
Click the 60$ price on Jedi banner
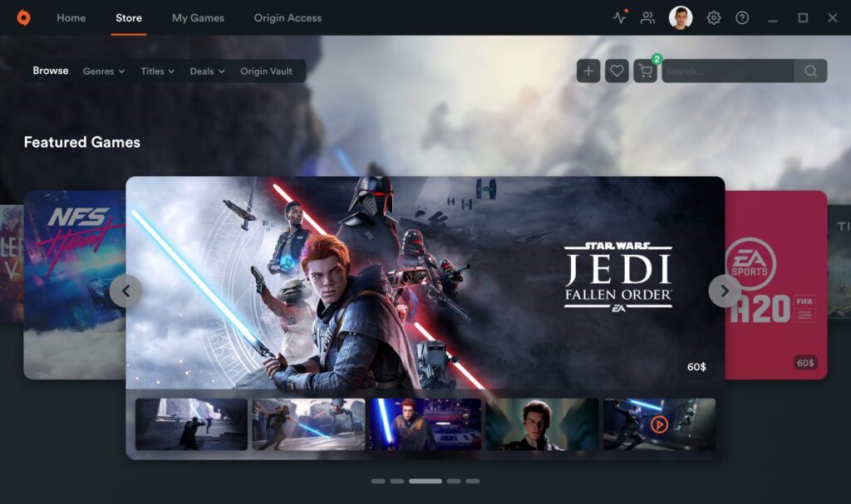[x=696, y=367]
